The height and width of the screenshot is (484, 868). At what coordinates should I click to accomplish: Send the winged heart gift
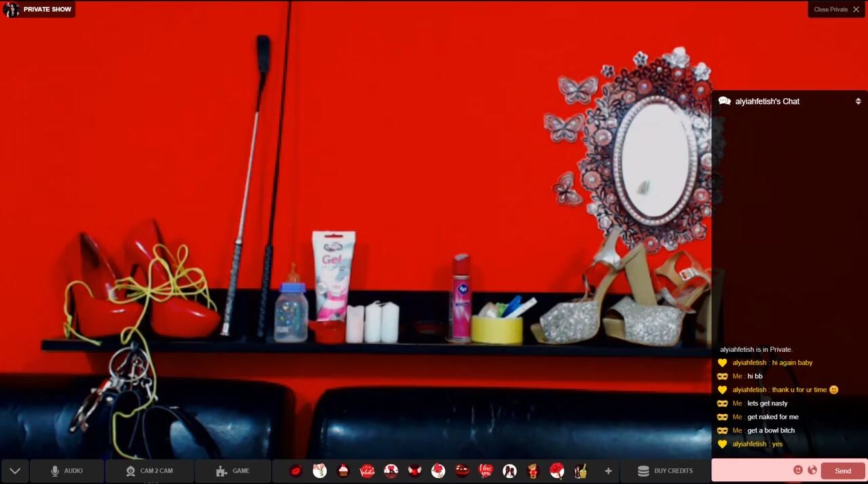(414, 471)
